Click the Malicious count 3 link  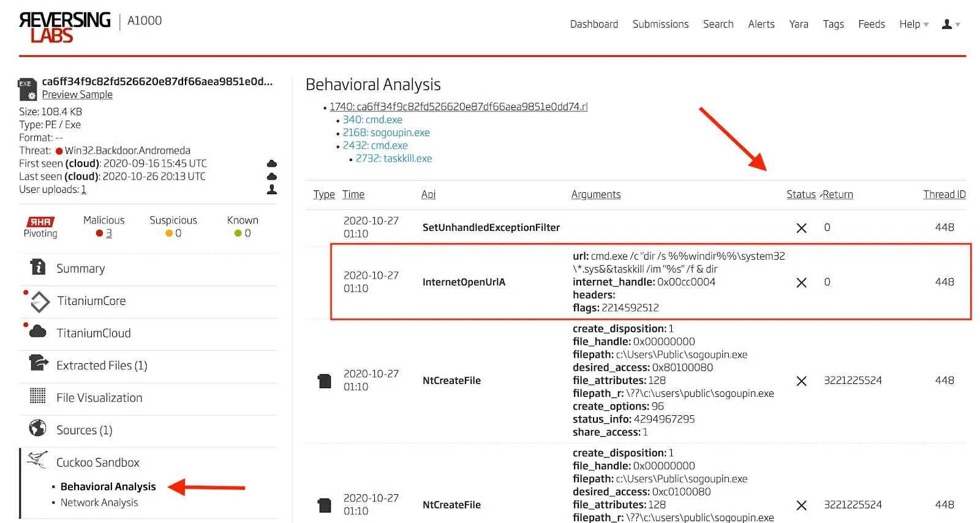click(x=109, y=233)
